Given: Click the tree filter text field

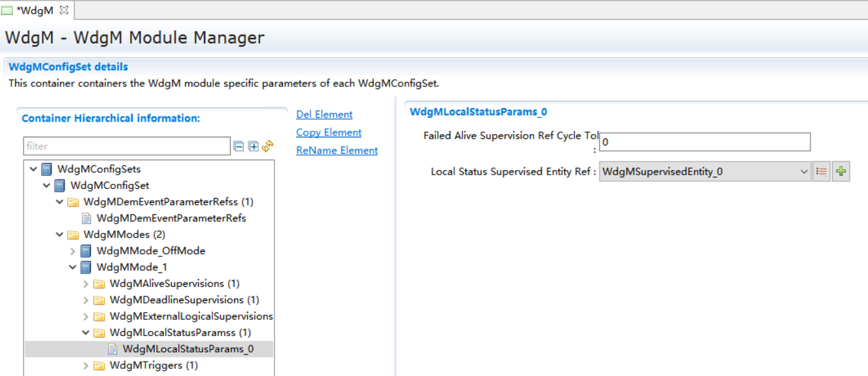Looking at the screenshot, I should [x=127, y=146].
